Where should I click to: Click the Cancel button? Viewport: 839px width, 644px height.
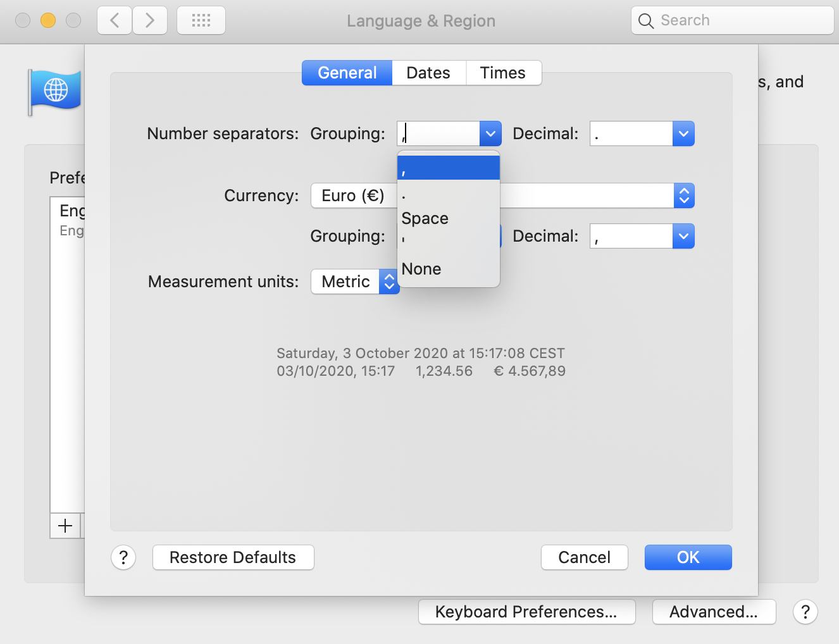[x=584, y=557]
